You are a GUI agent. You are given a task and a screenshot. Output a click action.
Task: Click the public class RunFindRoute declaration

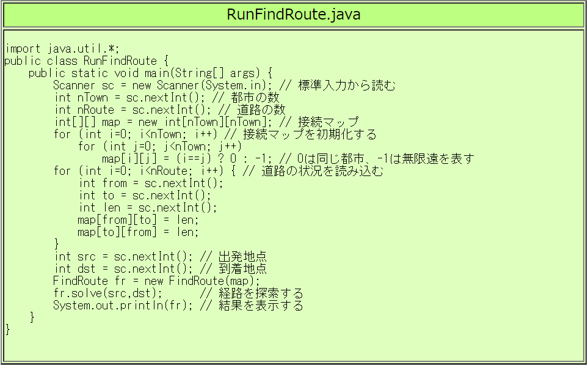[85, 61]
